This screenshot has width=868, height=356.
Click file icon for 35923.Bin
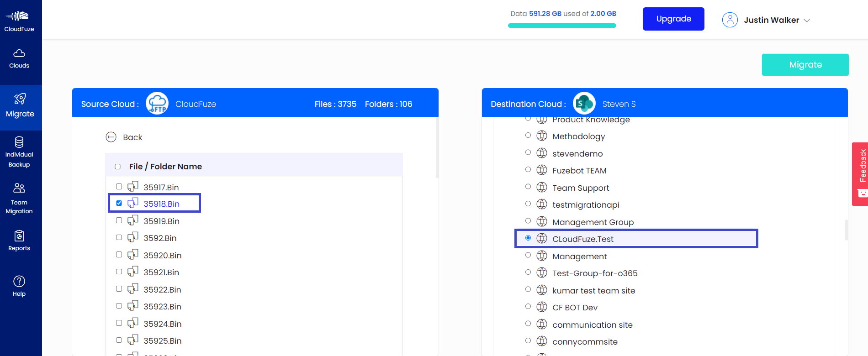(x=133, y=306)
